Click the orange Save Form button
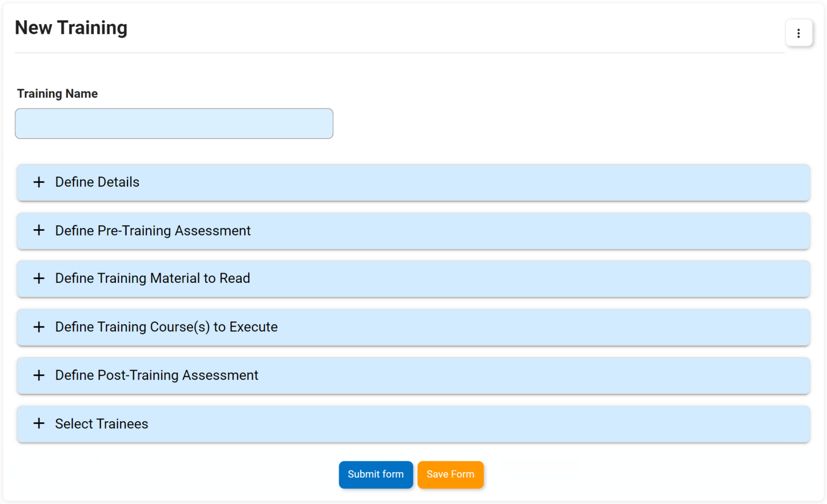Screen dimensions: 827x504 tap(450, 474)
